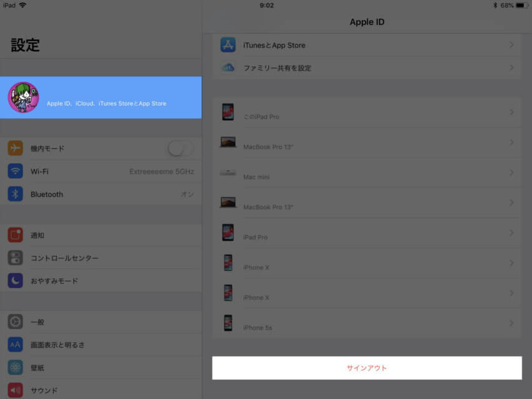Image resolution: width=532 pixels, height=399 pixels.
Task: Tap the Sign Out (サインアウト) button
Action: [x=367, y=368]
